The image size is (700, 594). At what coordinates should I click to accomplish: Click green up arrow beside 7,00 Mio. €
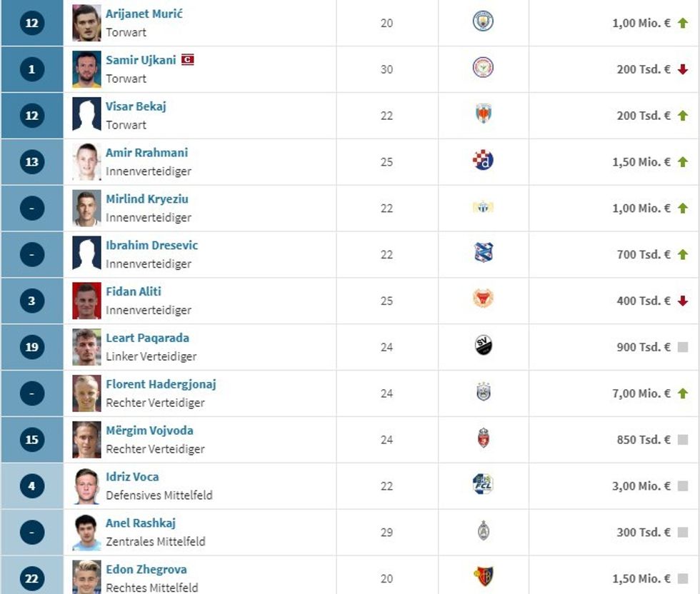coord(683,393)
